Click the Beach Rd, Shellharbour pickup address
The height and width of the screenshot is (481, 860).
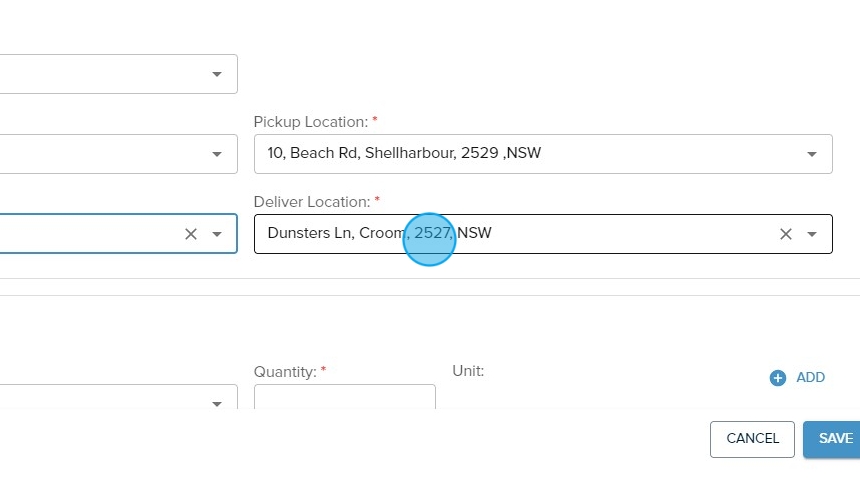pos(404,154)
